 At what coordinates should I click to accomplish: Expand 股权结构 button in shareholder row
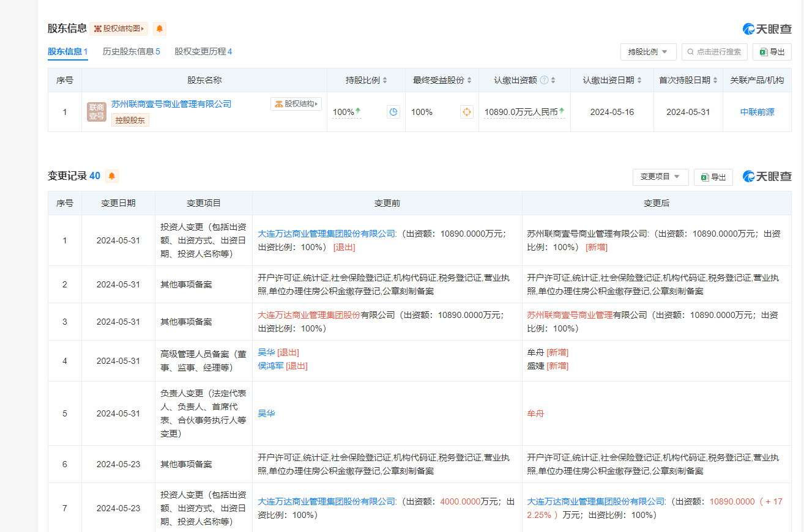[296, 104]
